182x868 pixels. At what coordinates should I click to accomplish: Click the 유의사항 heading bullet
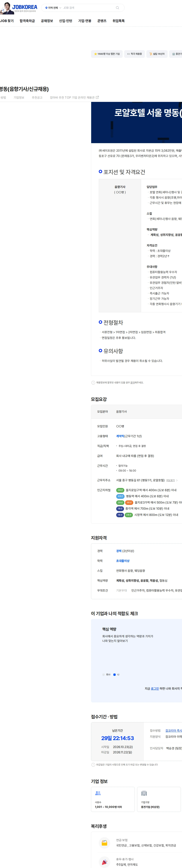tap(100, 350)
